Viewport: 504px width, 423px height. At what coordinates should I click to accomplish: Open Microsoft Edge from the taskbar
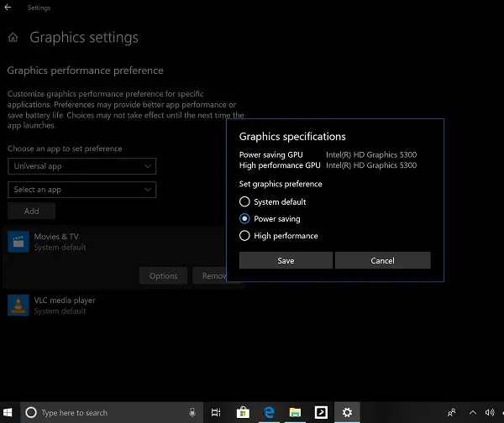(x=269, y=412)
